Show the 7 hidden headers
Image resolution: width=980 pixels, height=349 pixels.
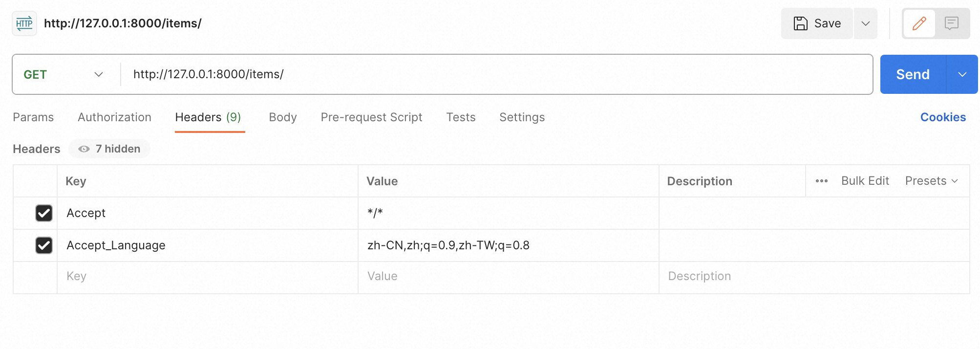pos(109,149)
